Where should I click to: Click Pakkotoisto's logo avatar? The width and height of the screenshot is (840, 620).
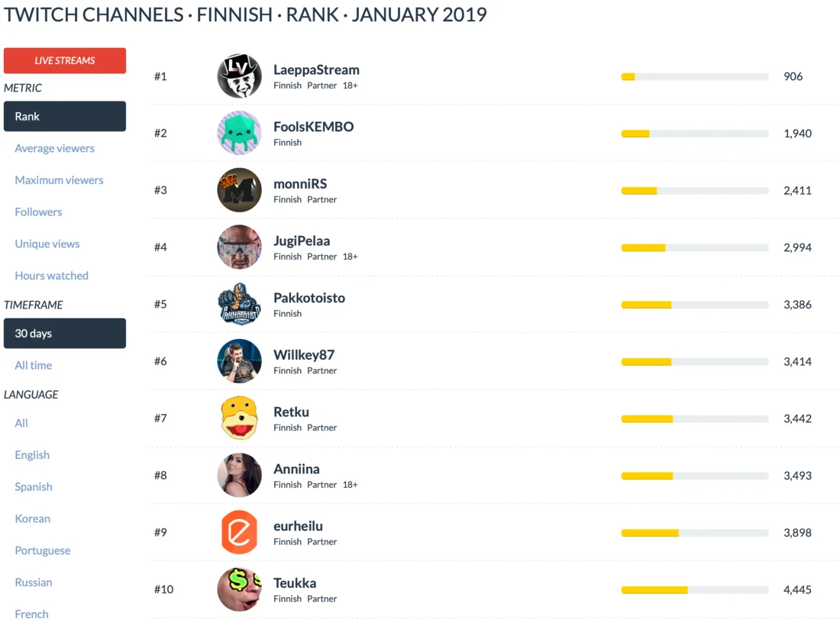coord(239,304)
